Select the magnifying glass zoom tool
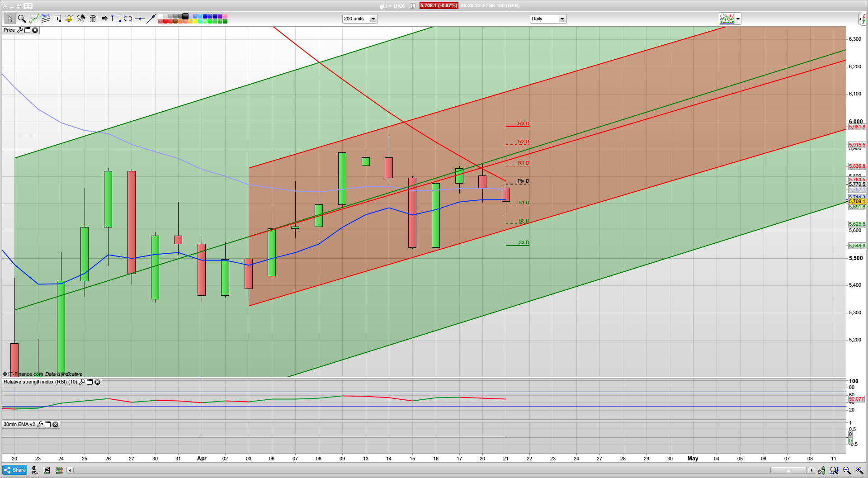 click(21, 19)
